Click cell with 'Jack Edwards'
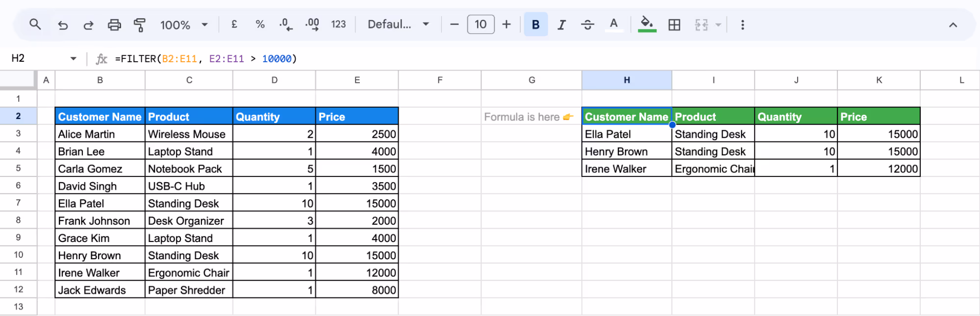This screenshot has height=316, width=980. [x=100, y=290]
